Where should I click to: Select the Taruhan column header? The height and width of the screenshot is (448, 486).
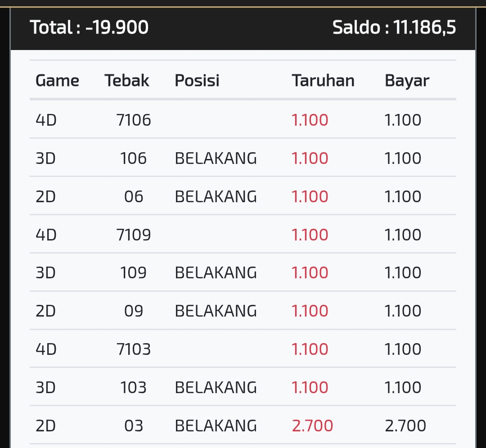pyautogui.click(x=323, y=81)
